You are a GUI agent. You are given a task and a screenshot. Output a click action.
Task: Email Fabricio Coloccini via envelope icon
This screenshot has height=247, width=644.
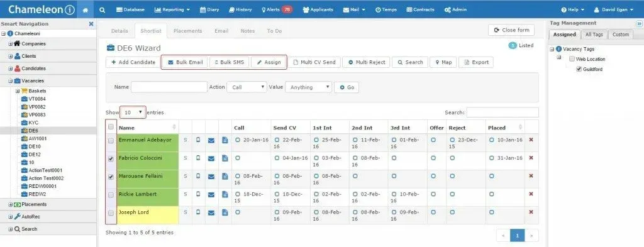coord(211,158)
